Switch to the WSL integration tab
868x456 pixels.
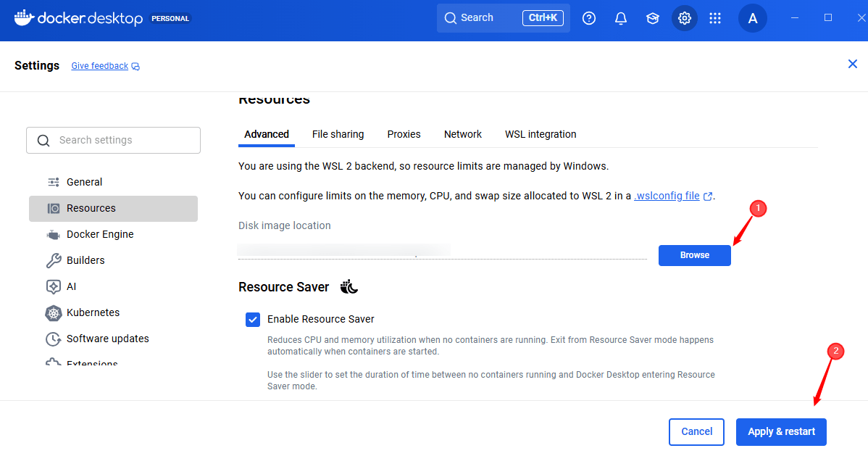point(541,134)
